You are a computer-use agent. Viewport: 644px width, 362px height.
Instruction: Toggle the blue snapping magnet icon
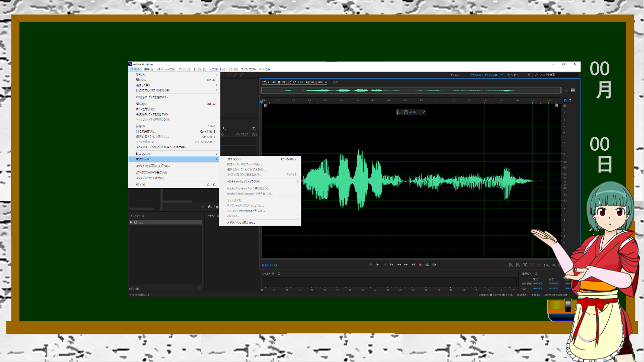(x=565, y=101)
